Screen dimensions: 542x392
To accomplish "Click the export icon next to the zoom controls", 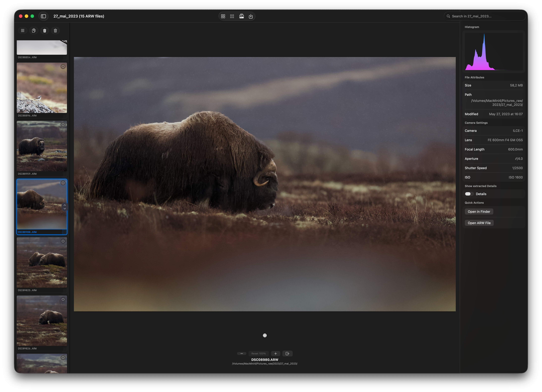I will [287, 353].
